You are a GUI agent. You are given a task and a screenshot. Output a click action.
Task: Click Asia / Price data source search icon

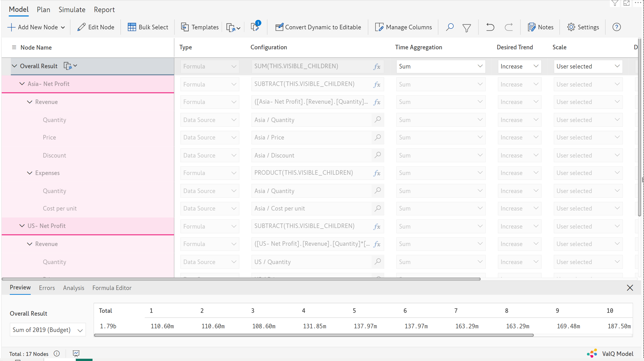(378, 137)
